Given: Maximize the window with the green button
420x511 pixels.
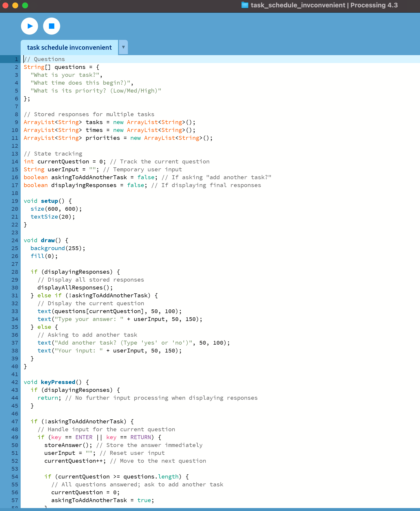Looking at the screenshot, I should [x=25, y=5].
